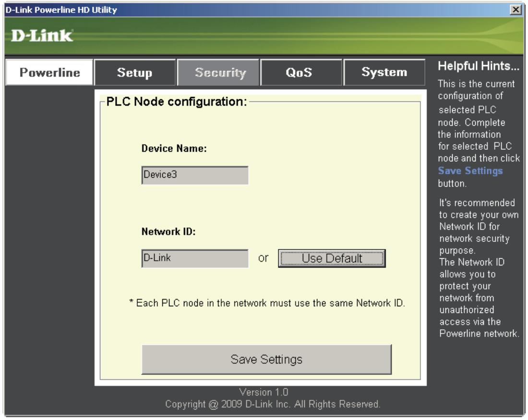The height and width of the screenshot is (420, 528).
Task: Click the Save Settings button
Action: pos(266,360)
